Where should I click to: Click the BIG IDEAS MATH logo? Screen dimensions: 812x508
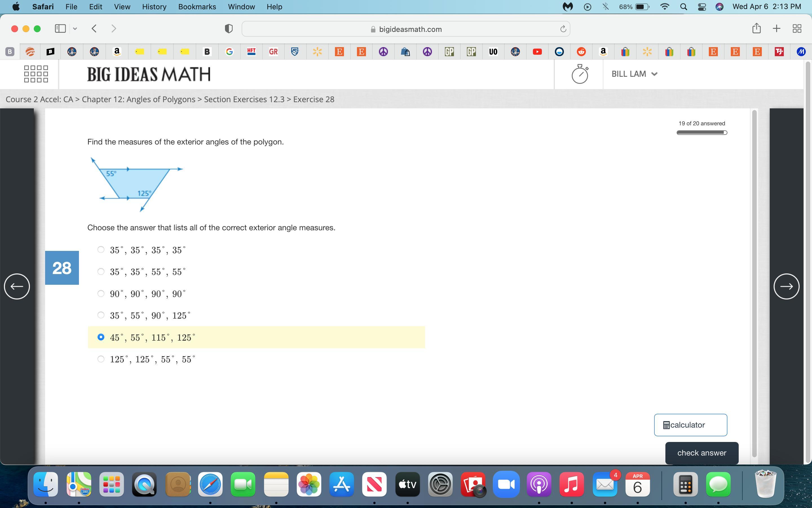coord(149,74)
